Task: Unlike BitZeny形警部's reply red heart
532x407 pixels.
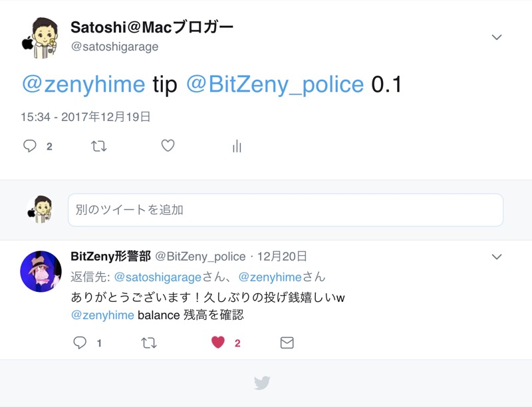Action: [218, 342]
